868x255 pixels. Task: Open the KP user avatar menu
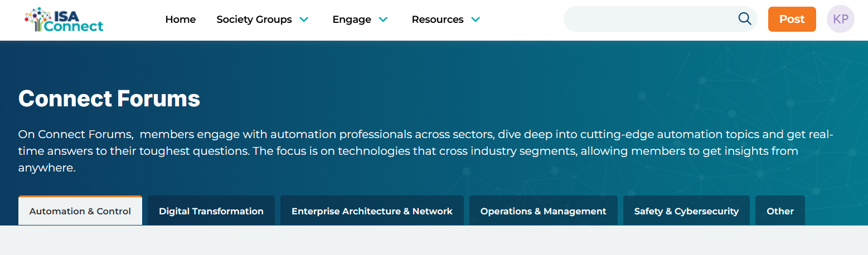point(840,19)
